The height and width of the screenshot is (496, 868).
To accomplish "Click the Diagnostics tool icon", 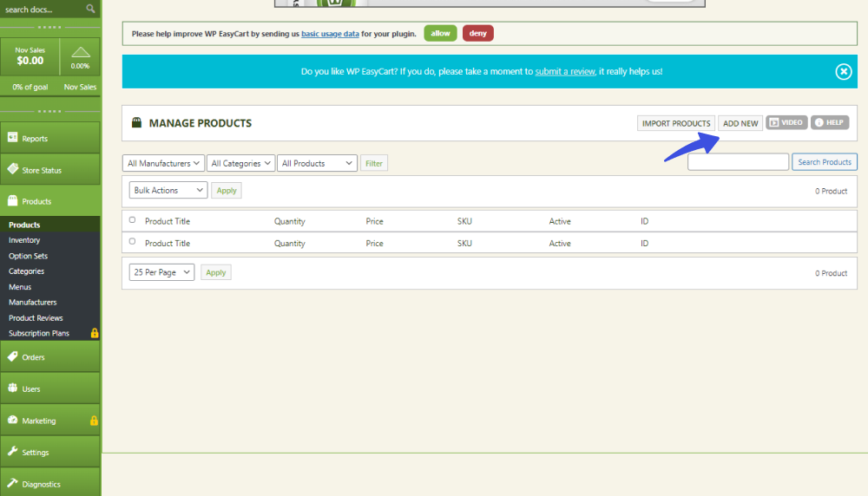I will tap(13, 483).
